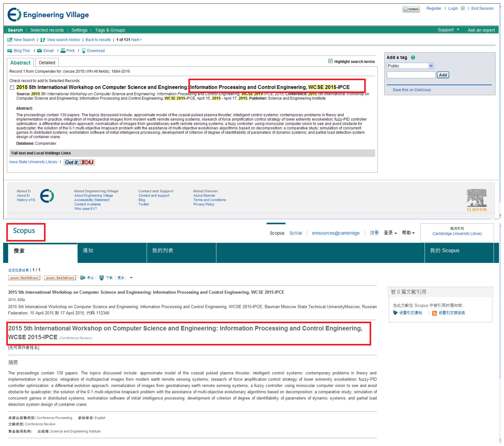Click the Save this on Delicious link
Screen dimensions: 504x446
[412, 90]
